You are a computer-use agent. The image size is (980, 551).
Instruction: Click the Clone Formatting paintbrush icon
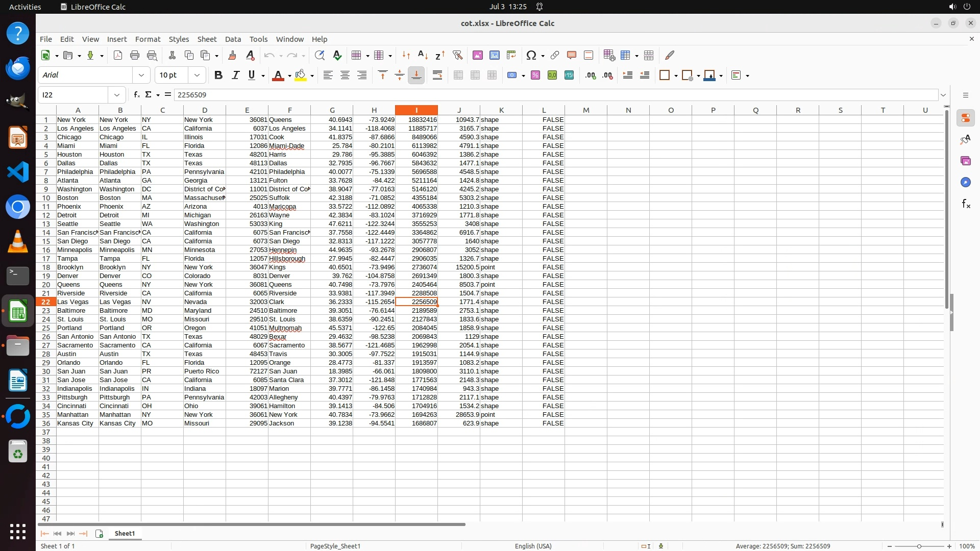[232, 55]
